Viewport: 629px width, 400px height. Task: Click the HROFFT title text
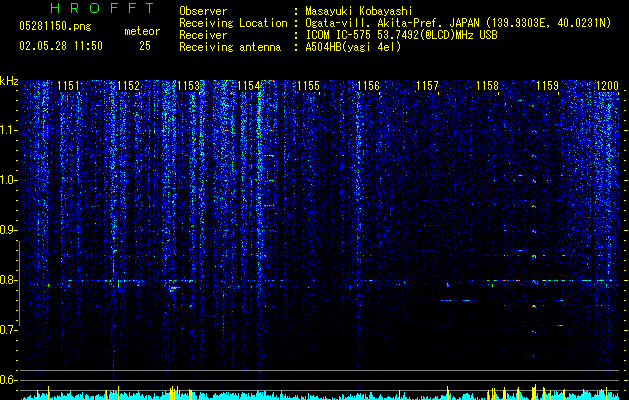[102, 8]
